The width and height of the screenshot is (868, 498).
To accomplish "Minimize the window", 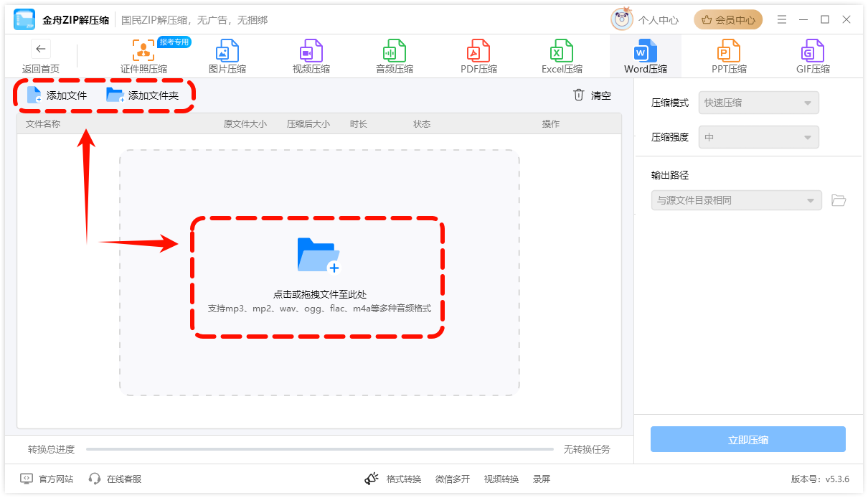I will [803, 19].
